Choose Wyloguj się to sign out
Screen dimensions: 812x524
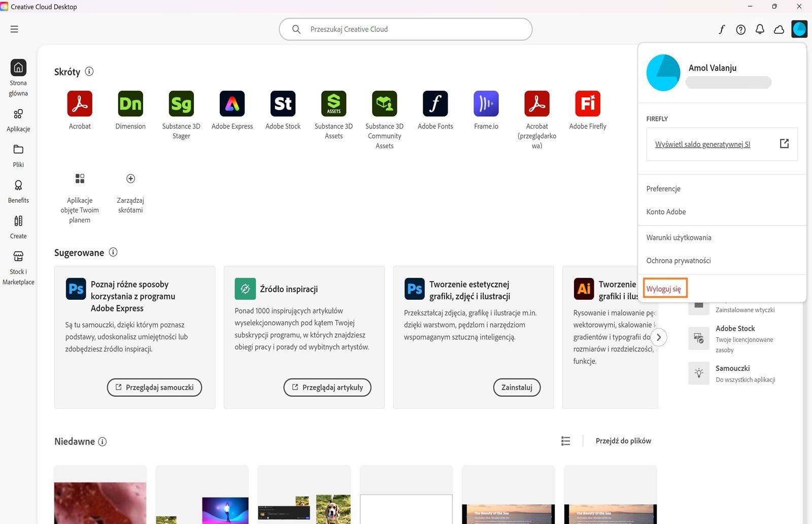664,289
